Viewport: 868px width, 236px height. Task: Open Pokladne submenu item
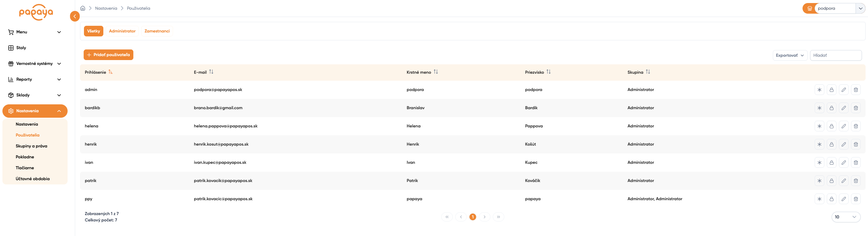coord(25,157)
